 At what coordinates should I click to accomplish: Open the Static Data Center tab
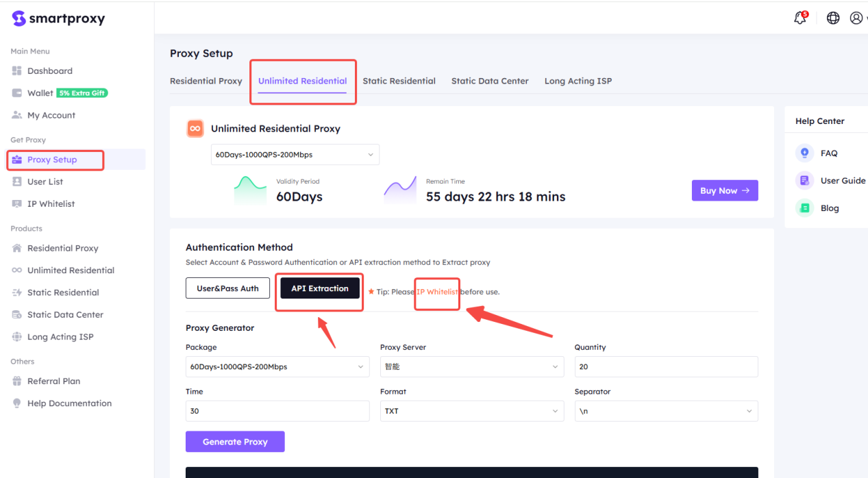pyautogui.click(x=490, y=81)
